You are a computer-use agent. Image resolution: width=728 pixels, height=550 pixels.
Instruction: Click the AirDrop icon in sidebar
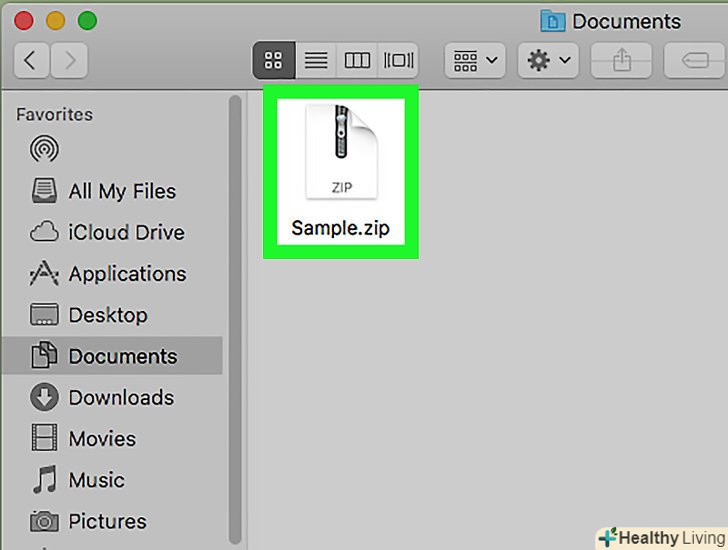point(44,150)
